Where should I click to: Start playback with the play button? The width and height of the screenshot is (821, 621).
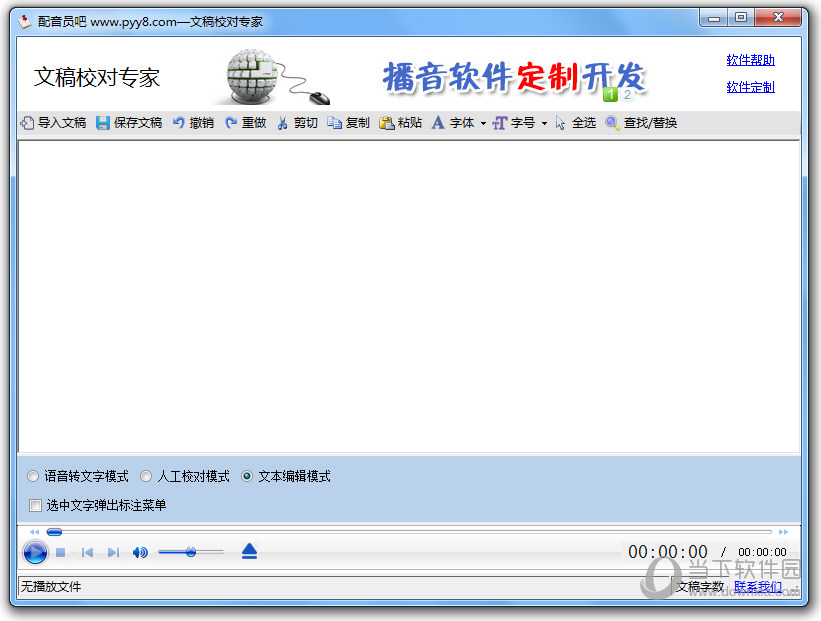[35, 552]
